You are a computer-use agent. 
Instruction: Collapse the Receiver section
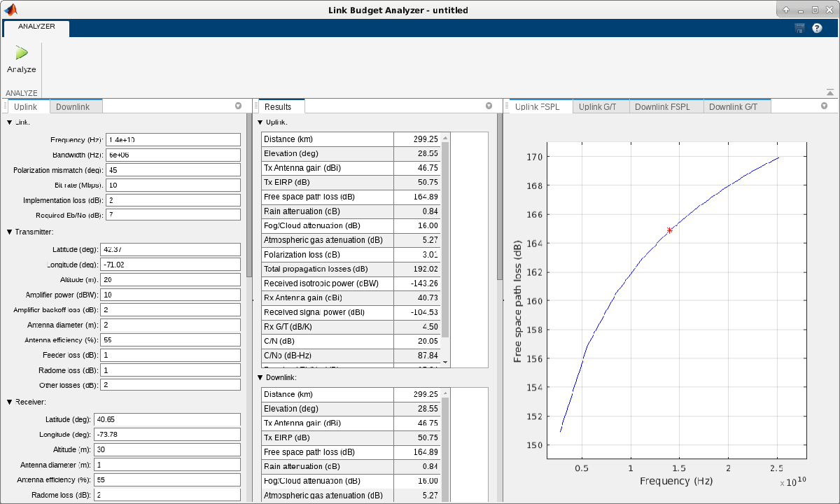click(x=10, y=402)
